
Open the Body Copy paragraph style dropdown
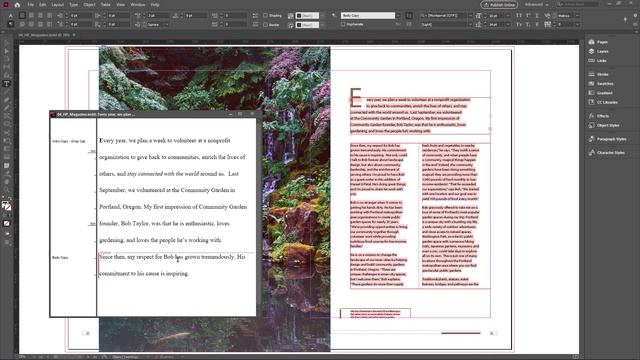click(398, 16)
